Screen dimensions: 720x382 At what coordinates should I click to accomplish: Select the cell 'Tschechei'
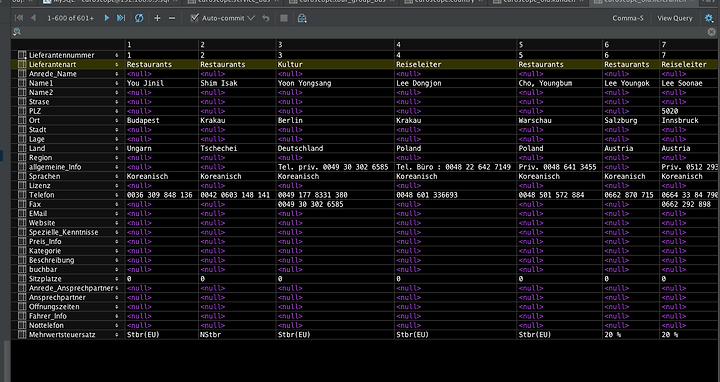[x=237, y=148]
